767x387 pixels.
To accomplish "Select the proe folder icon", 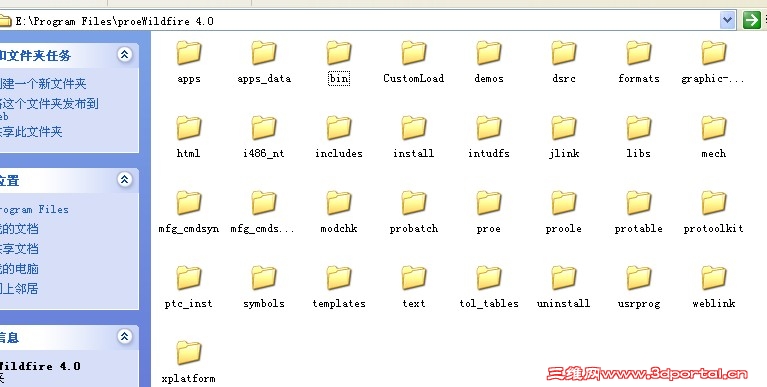I will coord(489,203).
